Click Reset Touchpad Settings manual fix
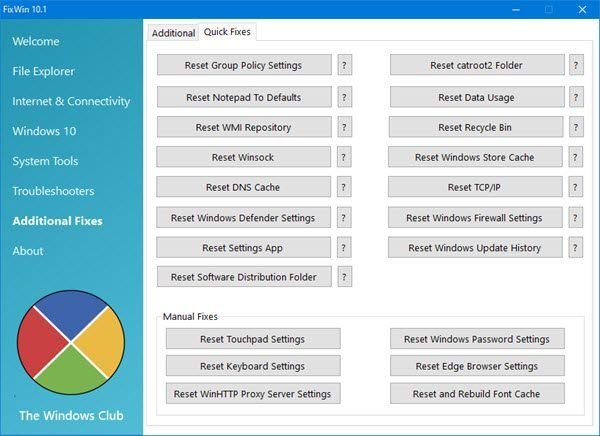The image size is (600, 436). pyautogui.click(x=253, y=339)
